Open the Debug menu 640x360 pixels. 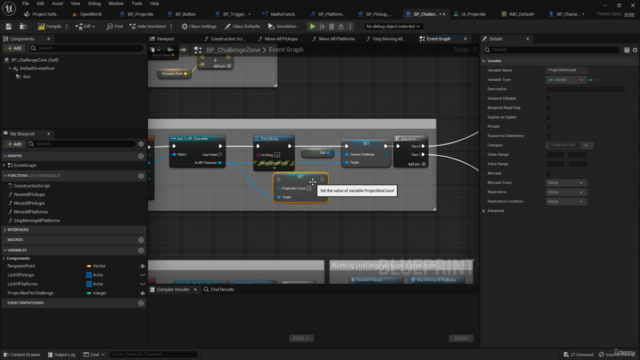click(94, 4)
